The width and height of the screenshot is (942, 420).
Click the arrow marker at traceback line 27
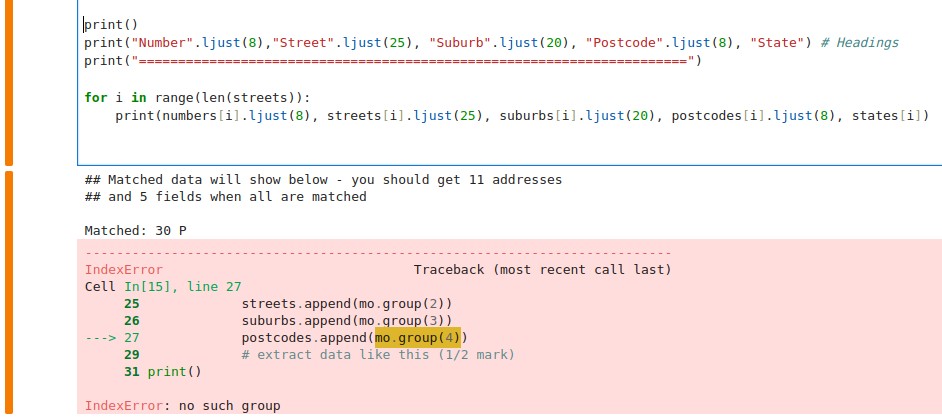point(100,338)
